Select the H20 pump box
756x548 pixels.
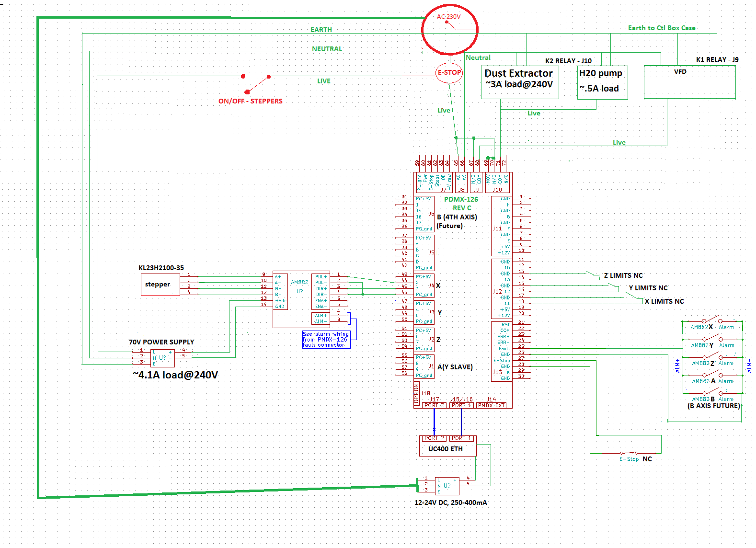tap(602, 82)
